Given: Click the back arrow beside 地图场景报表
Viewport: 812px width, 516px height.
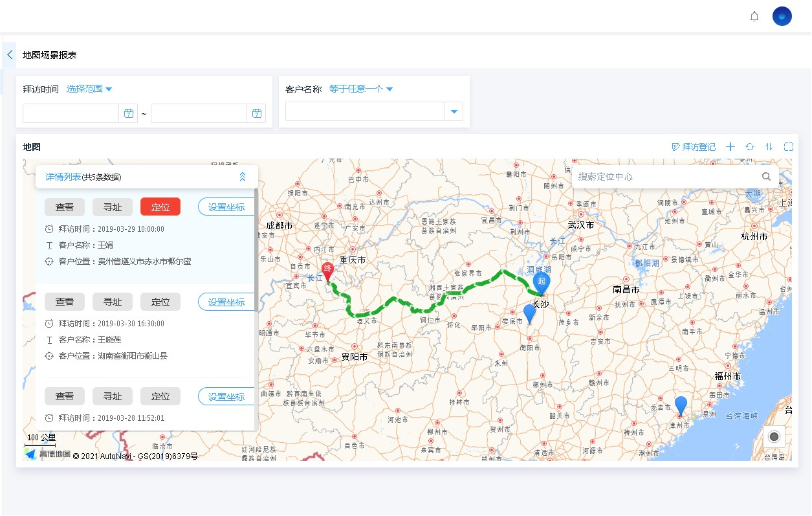Looking at the screenshot, I should 10,55.
